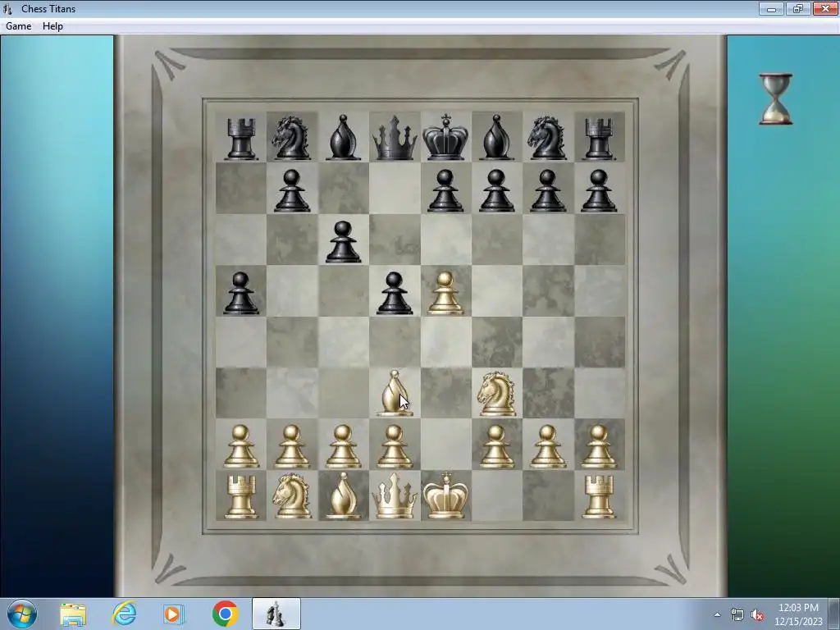The width and height of the screenshot is (840, 630).
Task: Pick the white pawn on g2
Action: 547,446
